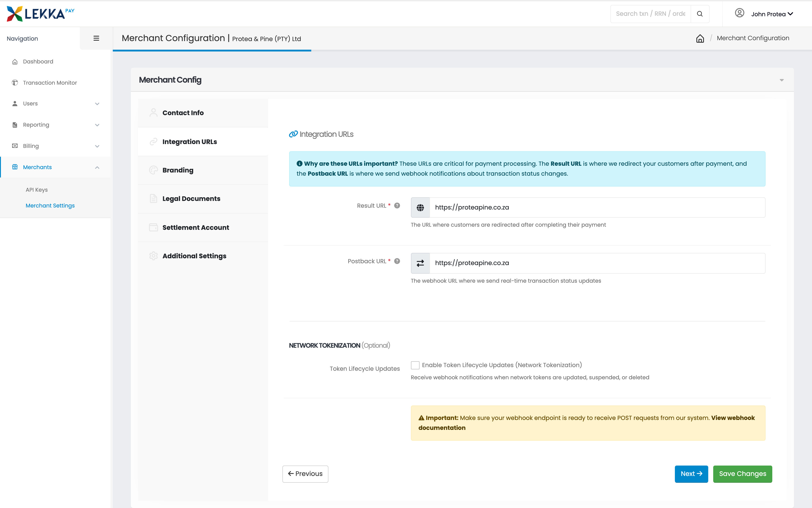
Task: Click the Contact Info person icon
Action: click(x=153, y=113)
